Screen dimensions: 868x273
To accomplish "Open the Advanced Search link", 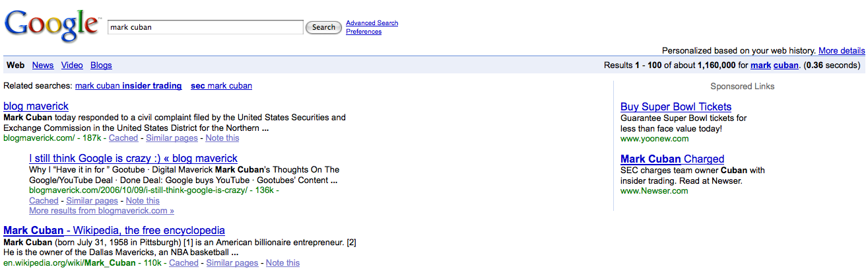I will click(372, 23).
